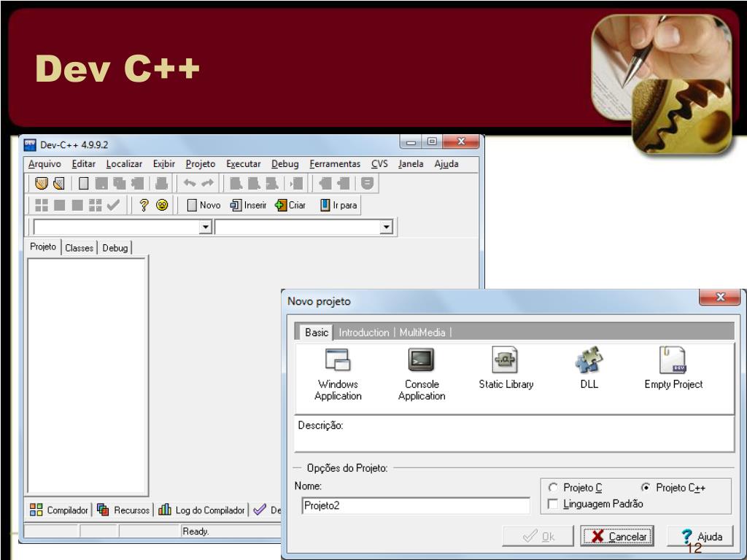The width and height of the screenshot is (747, 560).
Task: Select the MultiMedia tab in Novo projeto
Action: (x=422, y=332)
